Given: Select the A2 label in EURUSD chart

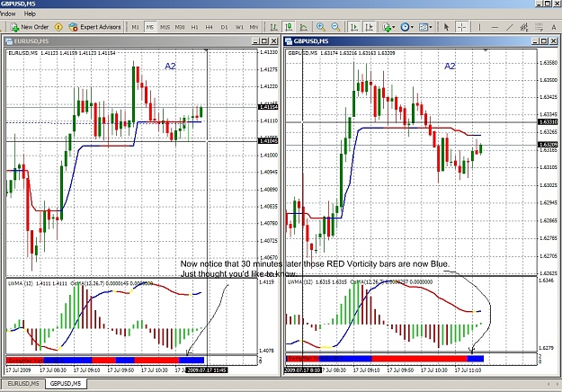Looking at the screenshot, I should pos(170,67).
